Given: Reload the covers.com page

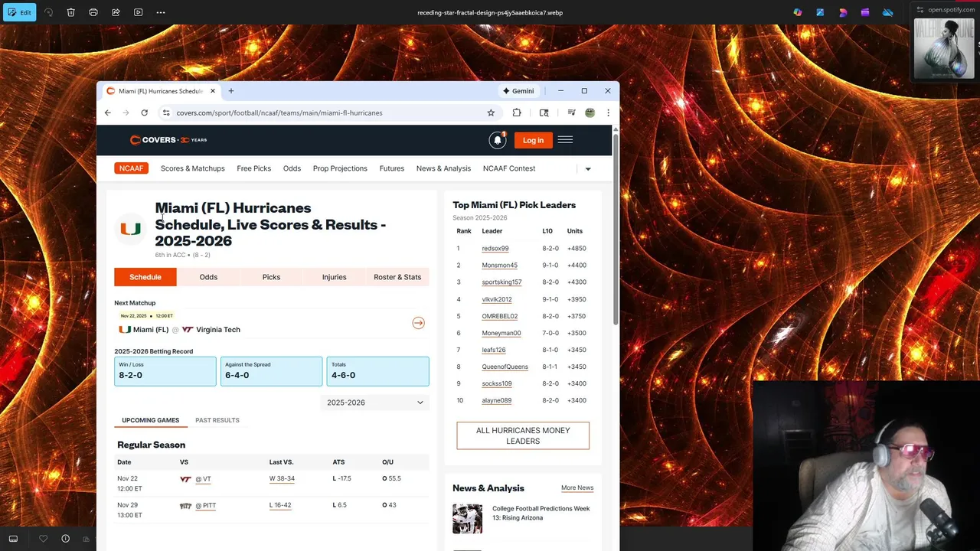Looking at the screenshot, I should click(144, 112).
